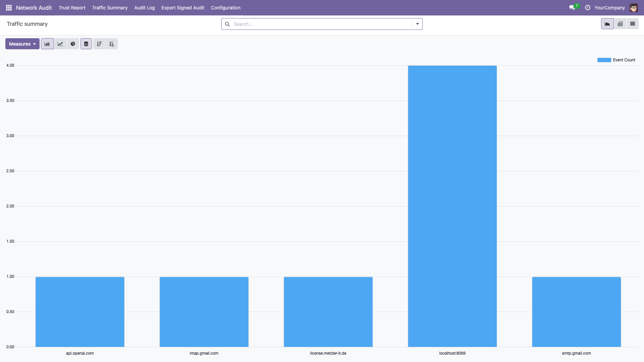Open the user avatar menu
This screenshot has height=362, width=644.
click(x=634, y=8)
